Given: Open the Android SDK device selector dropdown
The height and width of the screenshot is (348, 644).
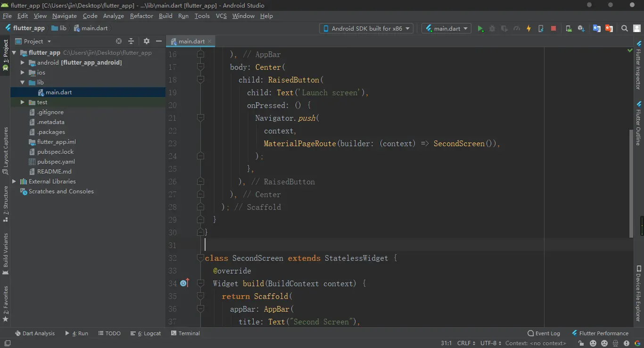Looking at the screenshot, I should coord(366,29).
